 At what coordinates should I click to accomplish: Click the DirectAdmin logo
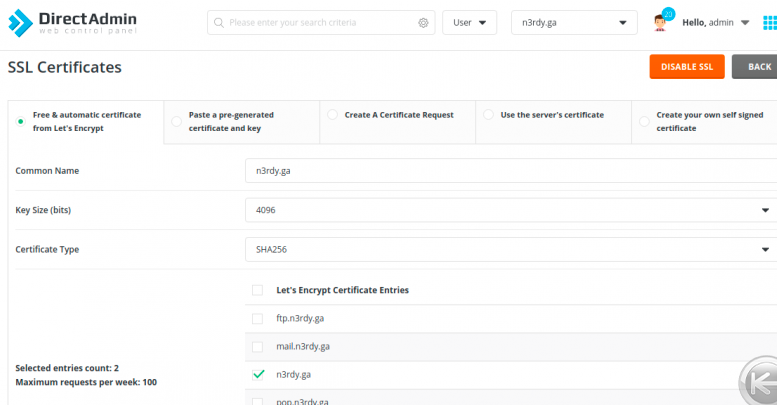coord(72,23)
